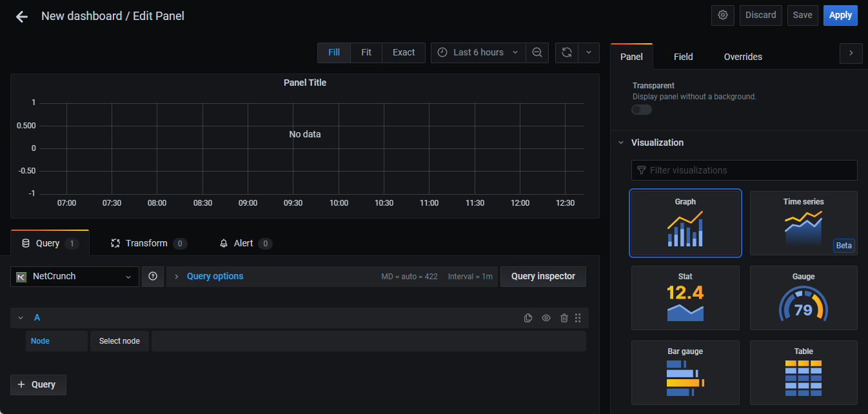Toggle visibility of query A eye icon
This screenshot has height=414, width=868.
[x=546, y=318]
